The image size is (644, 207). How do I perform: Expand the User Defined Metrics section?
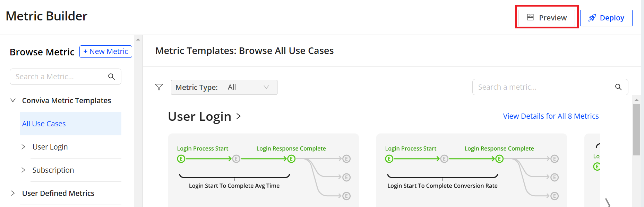(x=13, y=193)
